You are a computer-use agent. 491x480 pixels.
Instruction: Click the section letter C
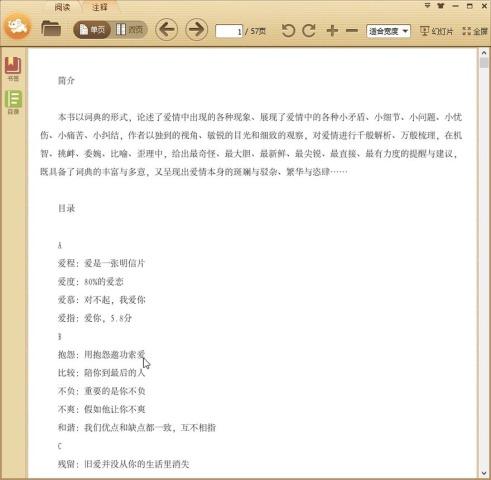pos(60,446)
